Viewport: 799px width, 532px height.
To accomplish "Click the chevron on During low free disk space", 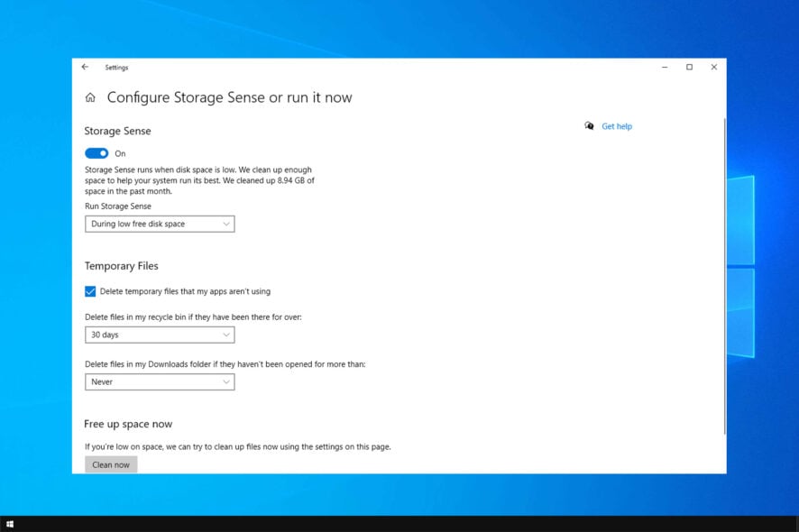I will tap(225, 224).
